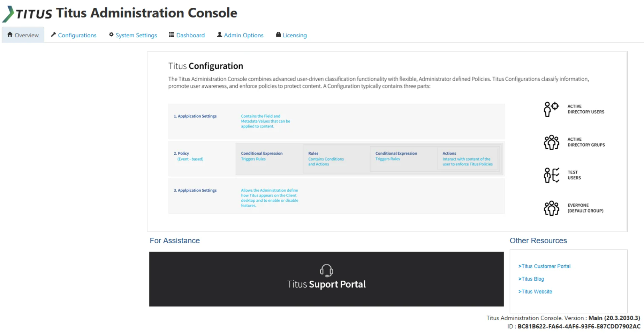Click the user icon beside Admin Options
The height and width of the screenshot is (334, 644).
tap(220, 35)
